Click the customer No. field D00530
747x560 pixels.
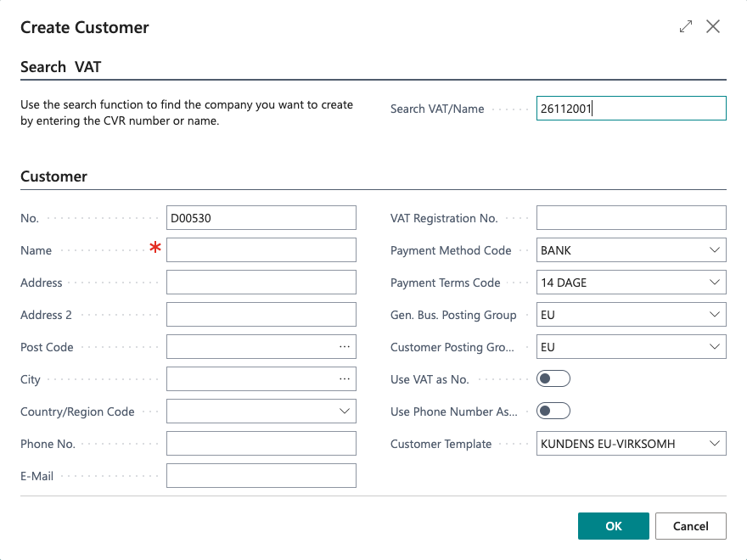261,218
